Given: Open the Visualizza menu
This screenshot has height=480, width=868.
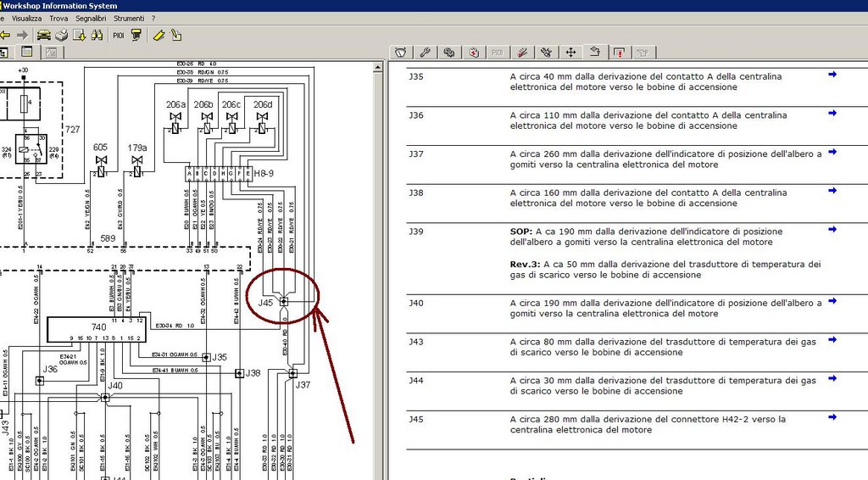Looking at the screenshot, I should (27, 18).
